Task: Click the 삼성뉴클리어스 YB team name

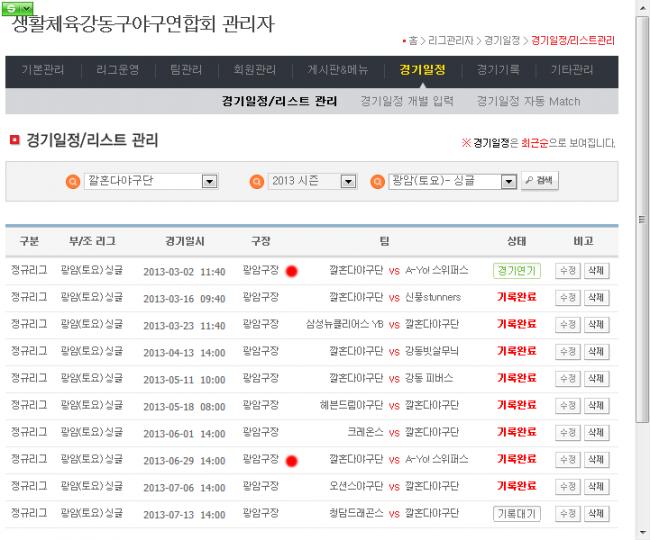Action: coord(344,324)
